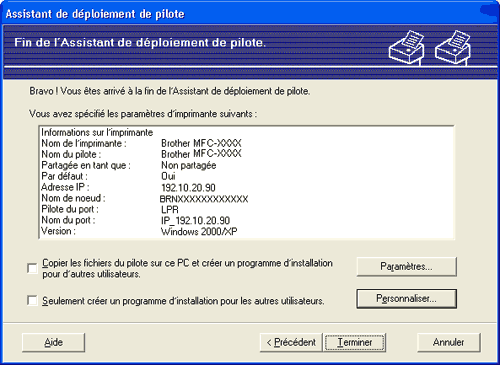The width and height of the screenshot is (500, 365).
Task: Open the Paramètres... dialog
Action: tap(406, 267)
